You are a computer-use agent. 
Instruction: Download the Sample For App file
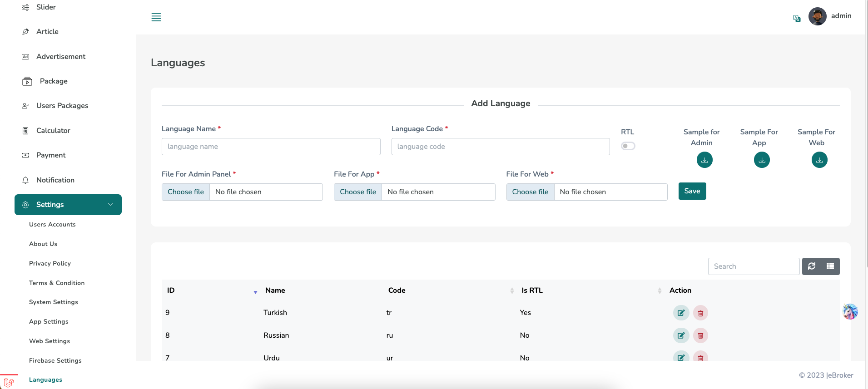[762, 160]
